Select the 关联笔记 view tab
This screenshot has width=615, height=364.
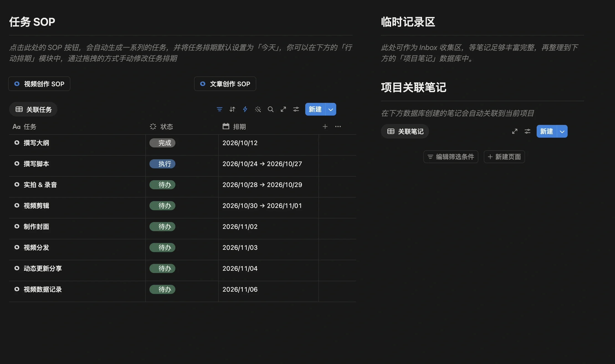tap(405, 131)
